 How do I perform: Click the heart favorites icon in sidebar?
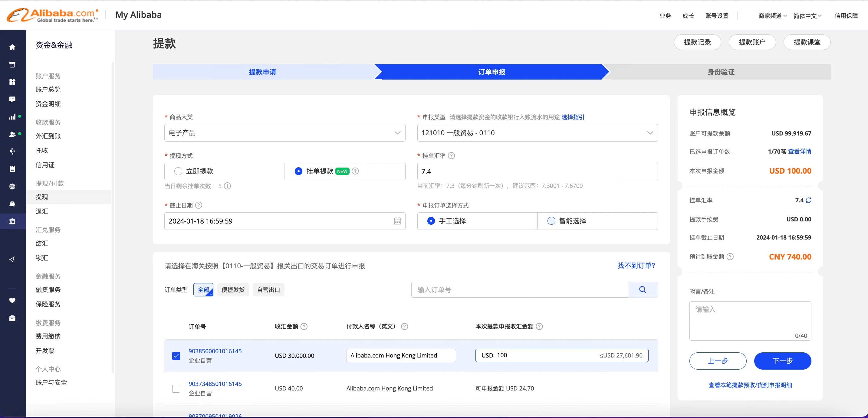coord(12,300)
